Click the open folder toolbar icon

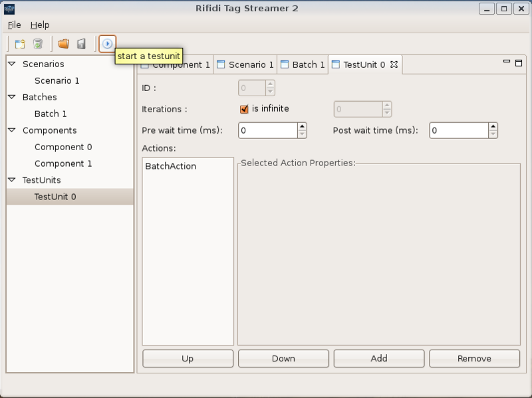point(63,44)
